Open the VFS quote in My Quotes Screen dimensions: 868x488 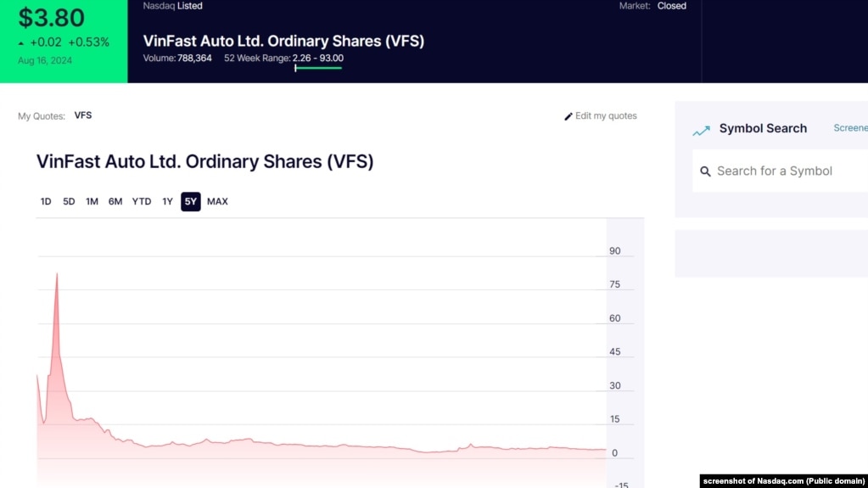click(x=83, y=115)
